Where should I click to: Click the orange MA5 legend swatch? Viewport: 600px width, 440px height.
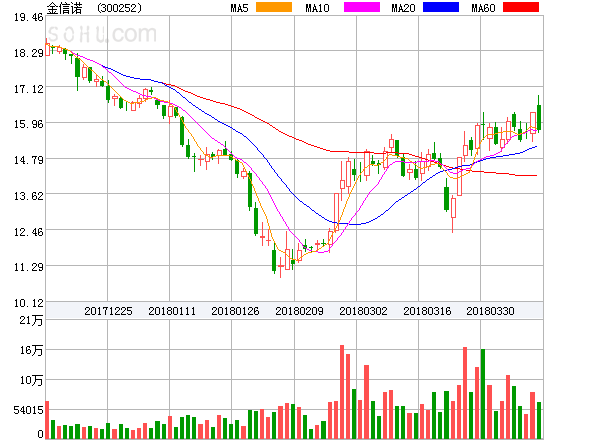tap(274, 7)
